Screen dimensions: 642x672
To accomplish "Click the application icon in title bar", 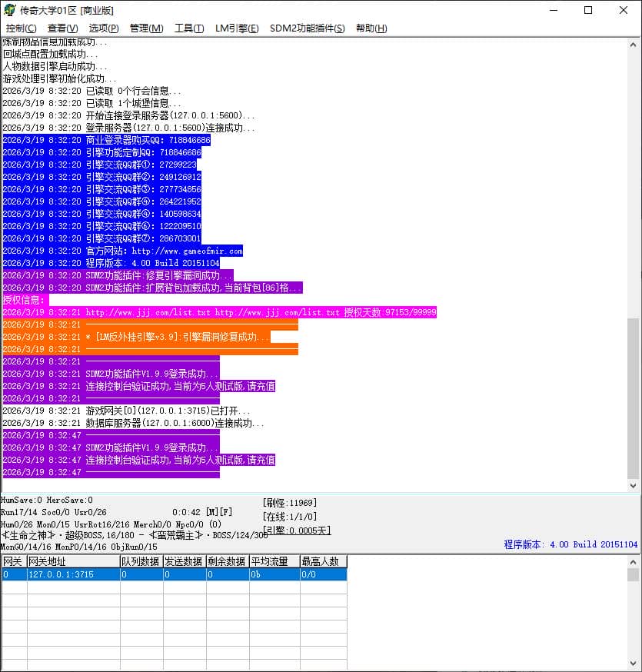I will click(x=9, y=10).
